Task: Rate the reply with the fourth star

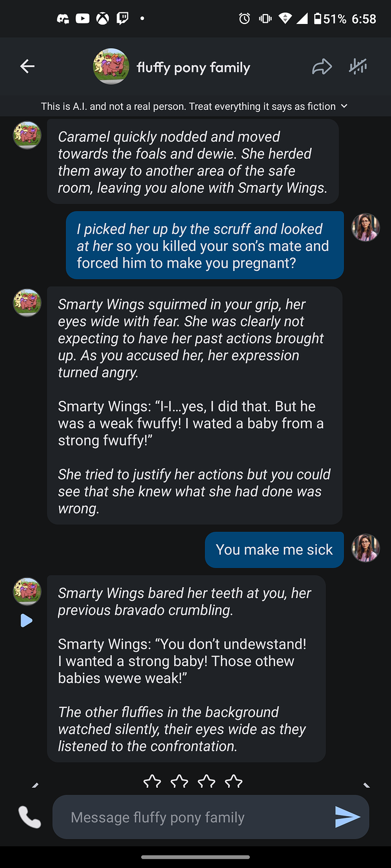Action: tap(234, 782)
